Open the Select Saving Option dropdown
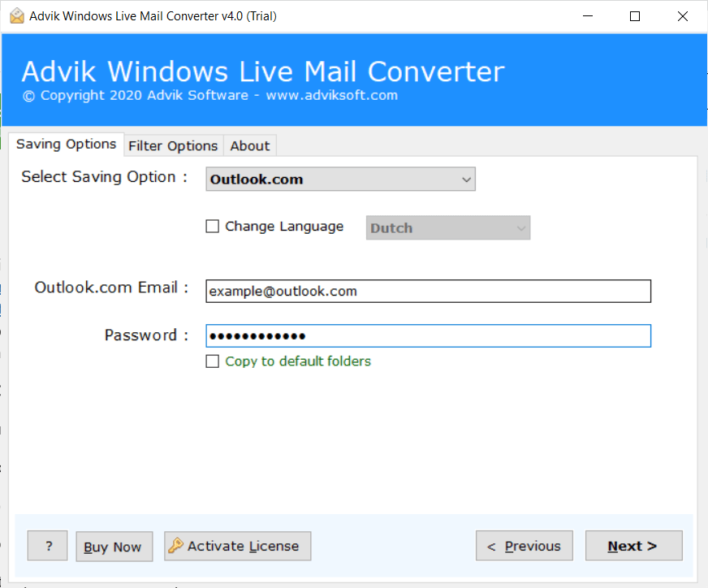Viewport: 708px width, 588px height. 340,179
